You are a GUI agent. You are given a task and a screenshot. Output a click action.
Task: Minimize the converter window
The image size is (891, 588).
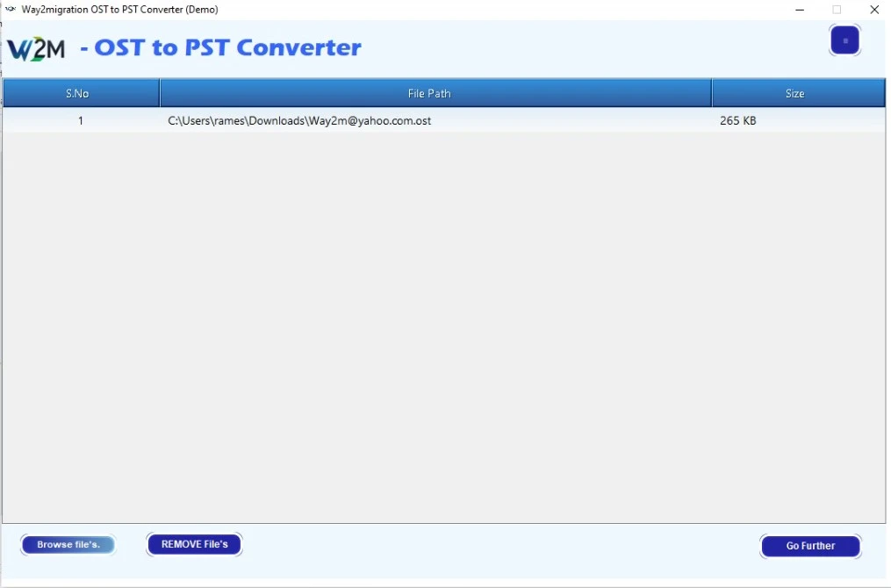(x=799, y=10)
